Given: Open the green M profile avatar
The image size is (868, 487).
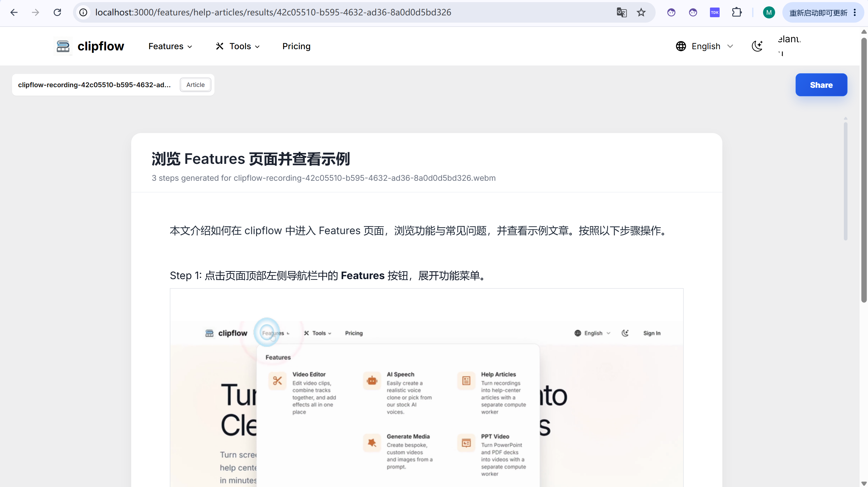Looking at the screenshot, I should coord(768,12).
